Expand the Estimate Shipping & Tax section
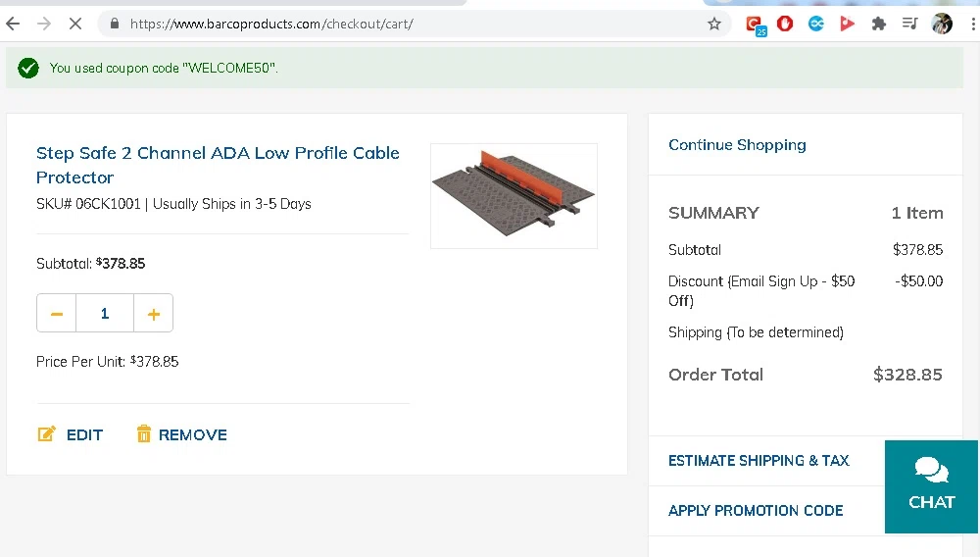The width and height of the screenshot is (980, 557). pos(759,461)
